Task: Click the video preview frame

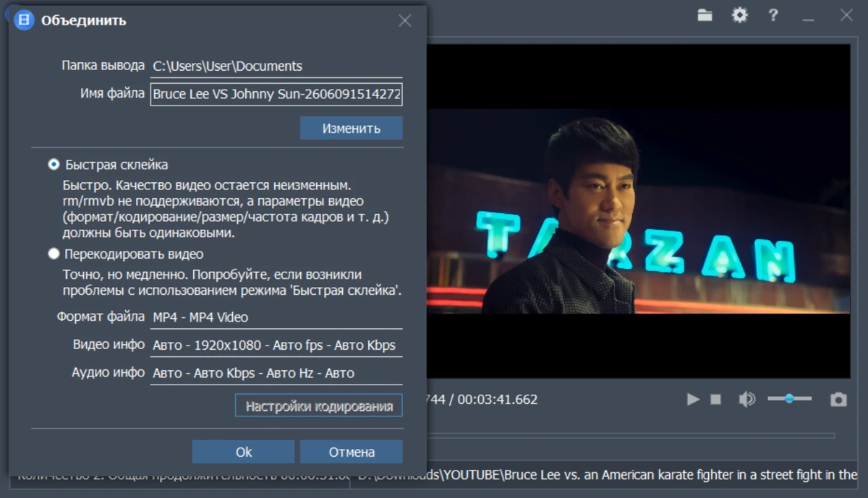Action: pyautogui.click(x=639, y=211)
